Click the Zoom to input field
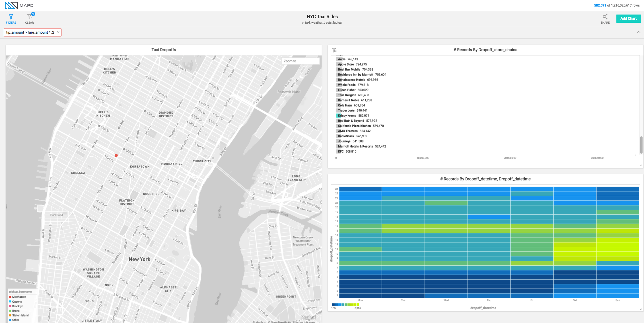The width and height of the screenshot is (644, 323). [x=301, y=61]
